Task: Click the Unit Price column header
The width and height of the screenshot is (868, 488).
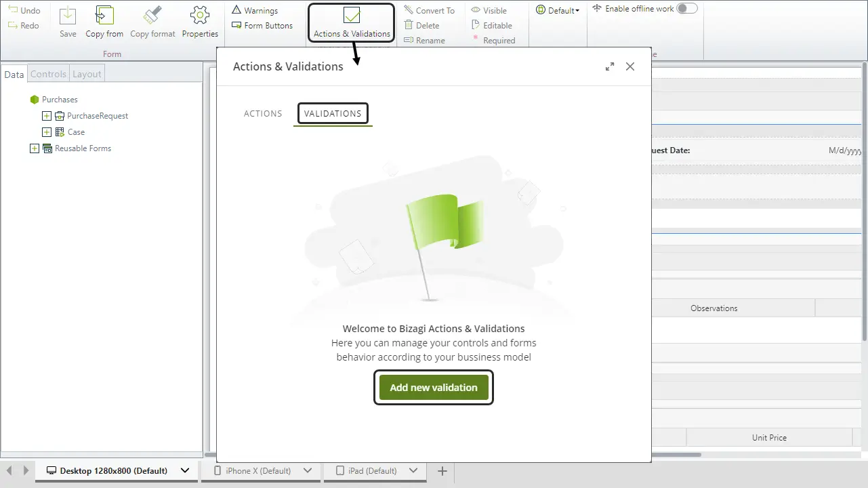Action: [x=769, y=437]
